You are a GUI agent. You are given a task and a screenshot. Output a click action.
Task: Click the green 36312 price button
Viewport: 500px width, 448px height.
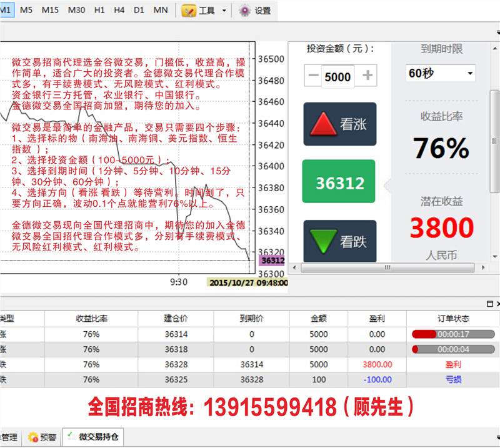coord(339,182)
